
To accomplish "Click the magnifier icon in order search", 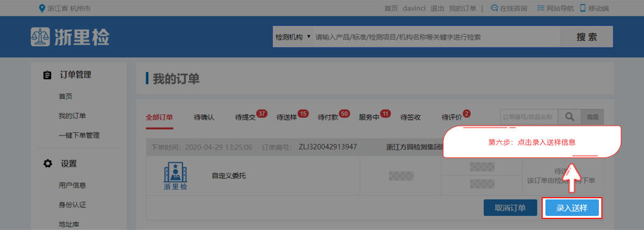I will (569, 117).
